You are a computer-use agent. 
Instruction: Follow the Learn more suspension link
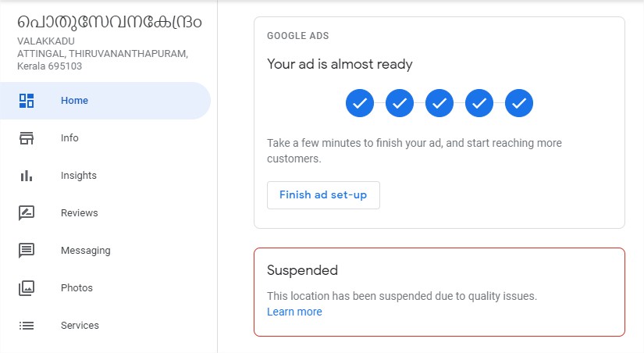(x=294, y=312)
